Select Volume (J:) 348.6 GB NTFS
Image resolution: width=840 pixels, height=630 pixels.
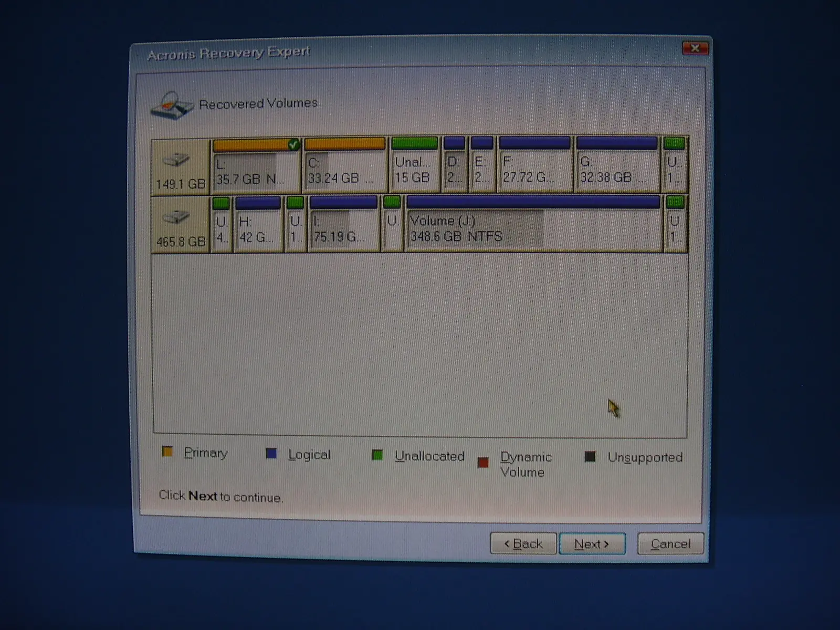click(533, 224)
